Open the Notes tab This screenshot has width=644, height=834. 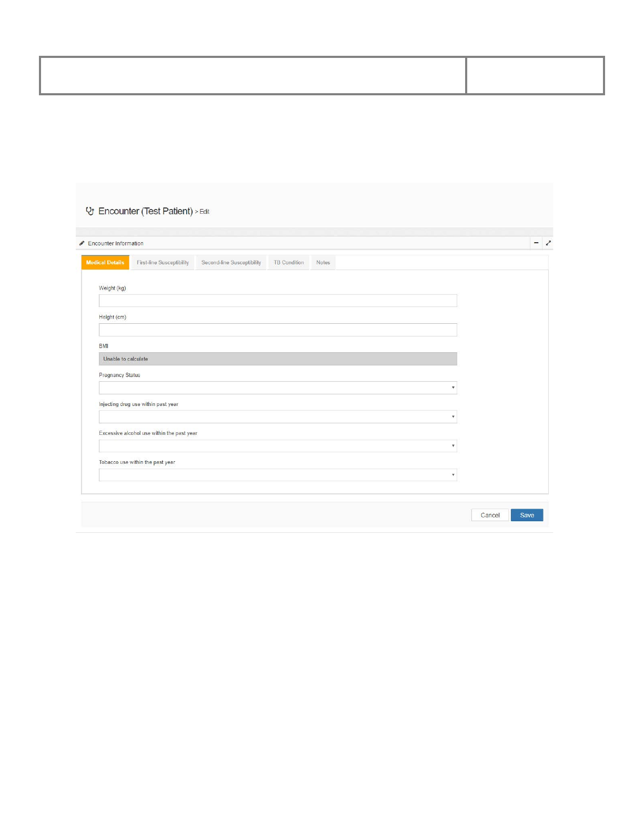pos(323,262)
